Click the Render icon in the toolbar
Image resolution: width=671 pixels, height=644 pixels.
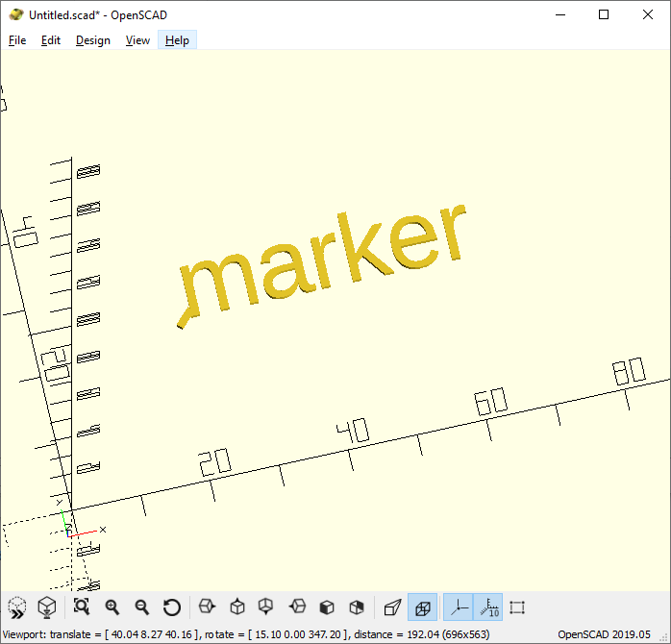click(46, 607)
